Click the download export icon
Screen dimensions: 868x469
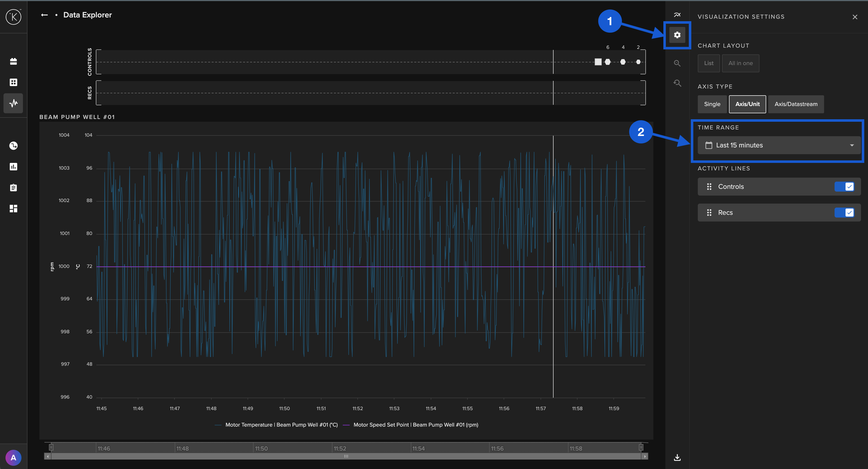(677, 458)
